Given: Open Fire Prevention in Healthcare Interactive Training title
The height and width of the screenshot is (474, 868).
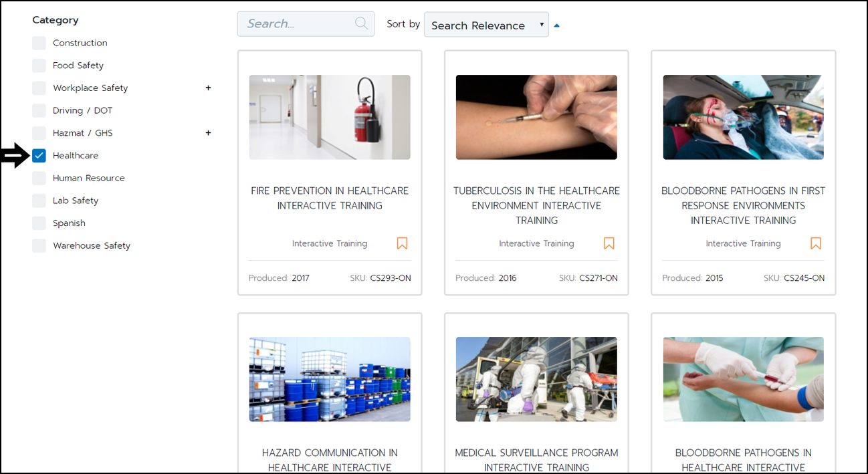Looking at the screenshot, I should [x=330, y=198].
